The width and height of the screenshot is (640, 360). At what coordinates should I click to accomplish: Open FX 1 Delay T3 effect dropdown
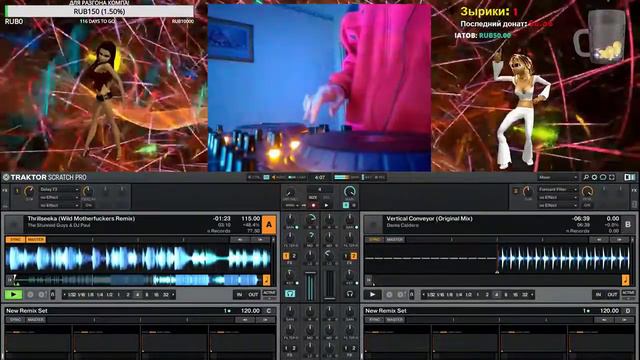59,189
